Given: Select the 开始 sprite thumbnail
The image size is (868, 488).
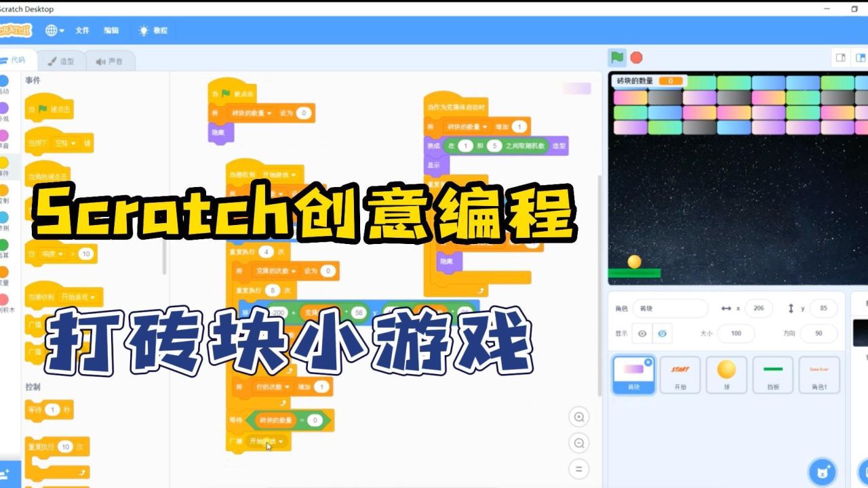Looking at the screenshot, I should (x=680, y=376).
